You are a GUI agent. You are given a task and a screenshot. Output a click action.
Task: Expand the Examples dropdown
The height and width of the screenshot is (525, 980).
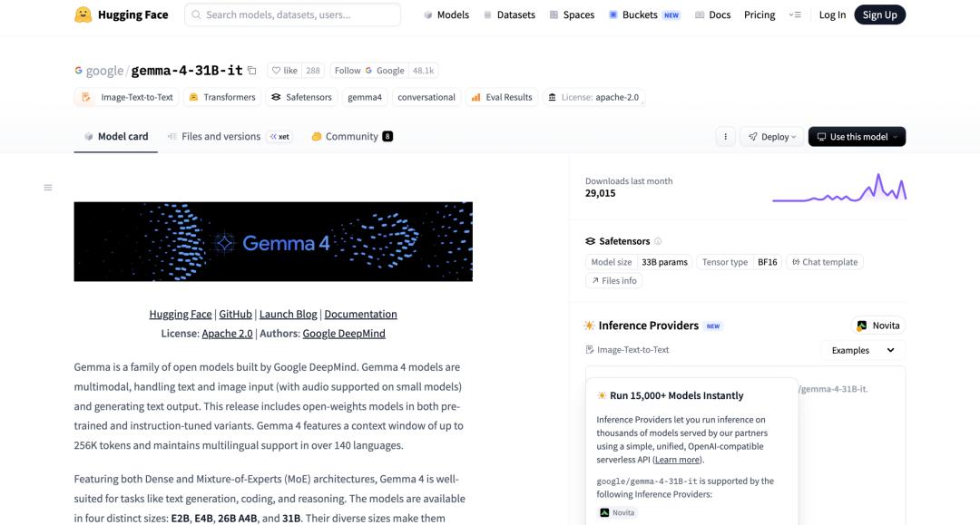(x=862, y=350)
